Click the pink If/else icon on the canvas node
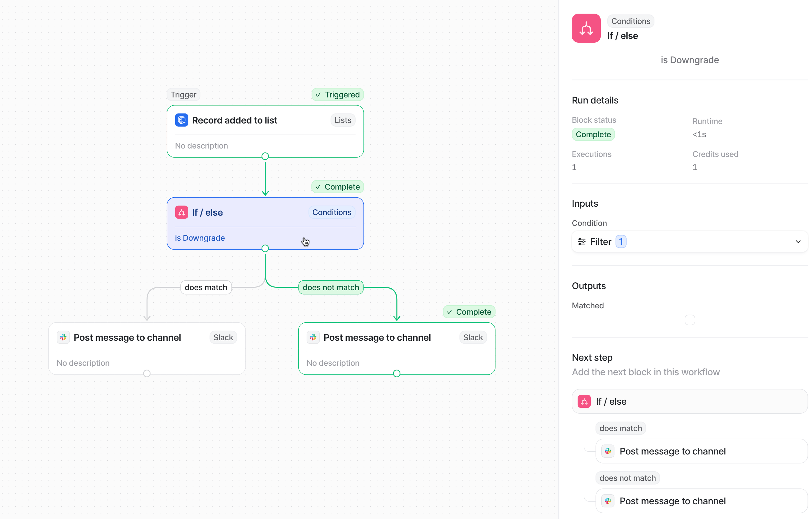 [181, 212]
